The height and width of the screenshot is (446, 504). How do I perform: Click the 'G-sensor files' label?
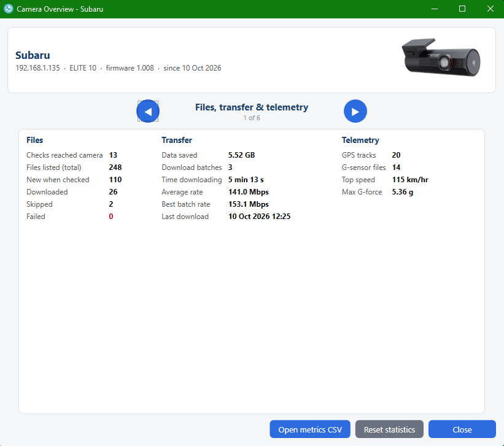[363, 167]
